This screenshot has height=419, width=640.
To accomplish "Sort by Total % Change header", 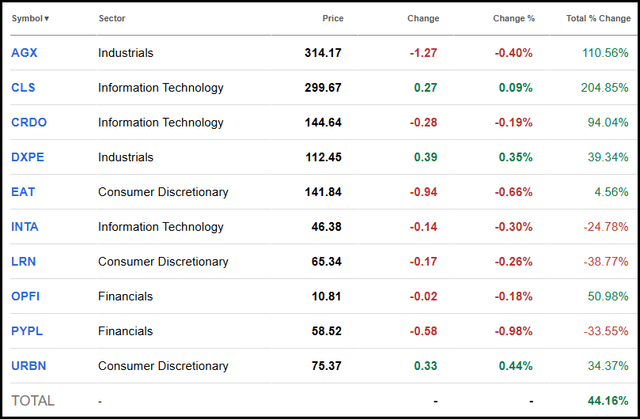I will [x=597, y=19].
